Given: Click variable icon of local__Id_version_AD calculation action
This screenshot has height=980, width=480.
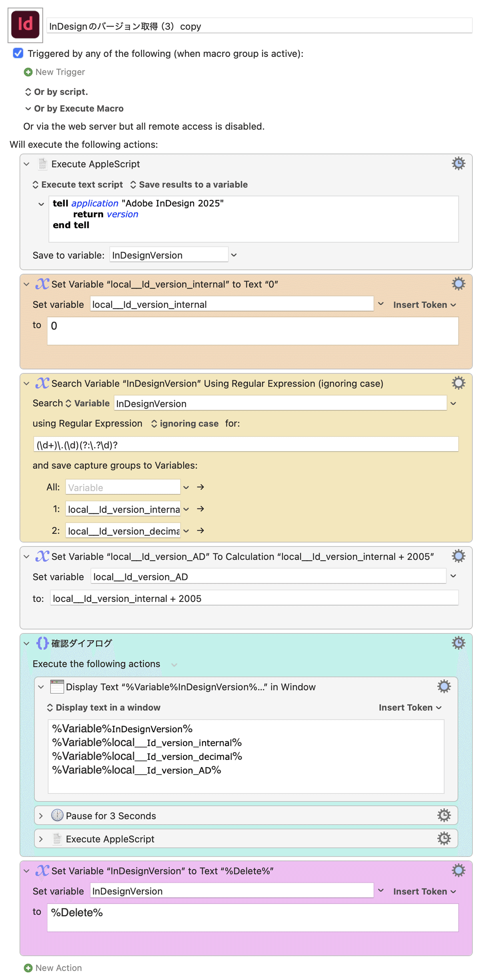Looking at the screenshot, I should 42,556.
